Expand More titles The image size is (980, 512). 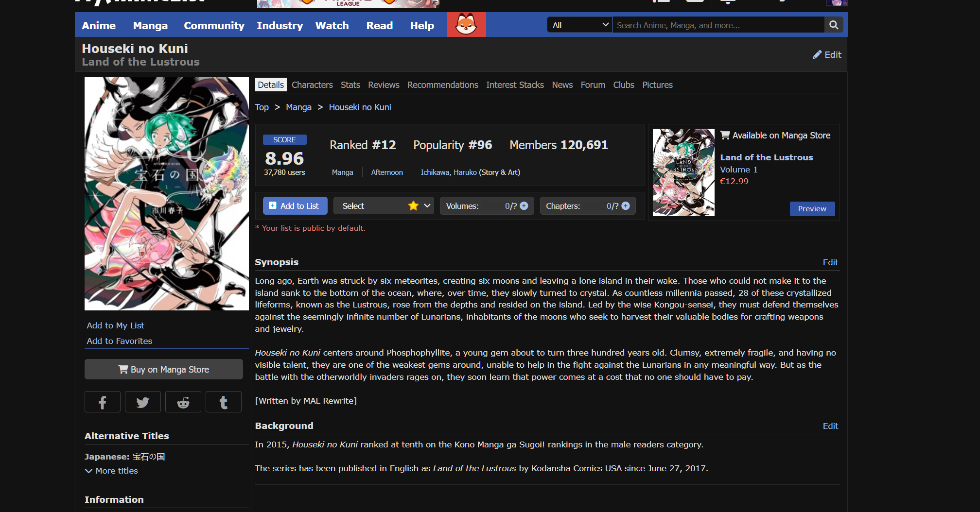tap(111, 471)
